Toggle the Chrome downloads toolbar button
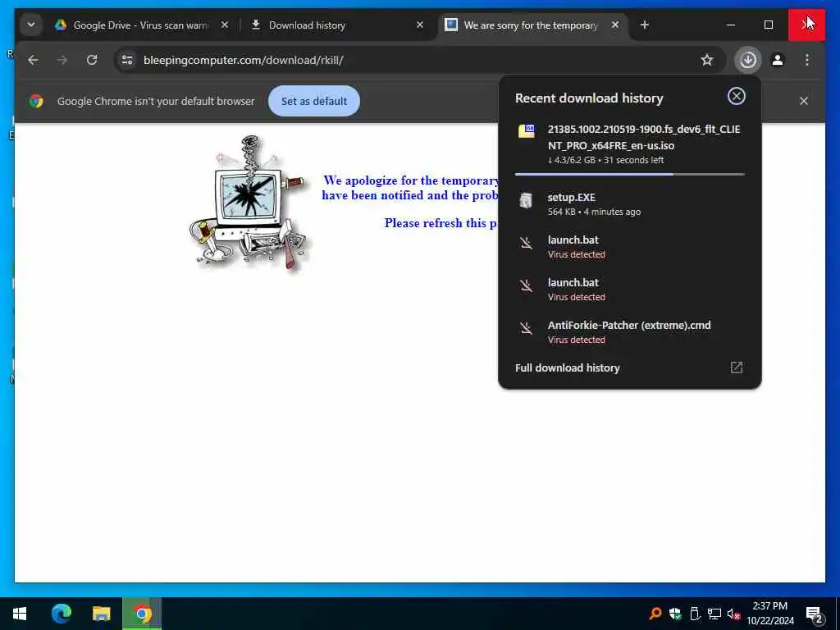The height and width of the screenshot is (630, 840). coord(748,59)
